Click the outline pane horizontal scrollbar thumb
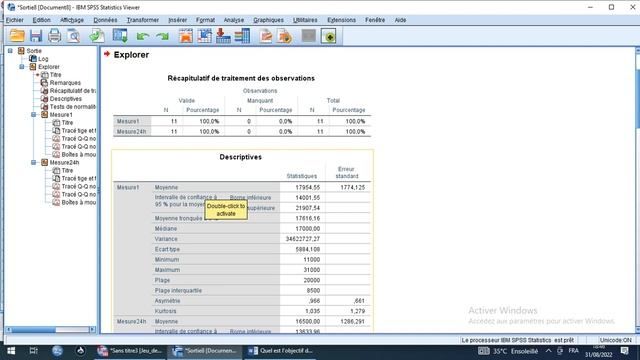 point(34,330)
